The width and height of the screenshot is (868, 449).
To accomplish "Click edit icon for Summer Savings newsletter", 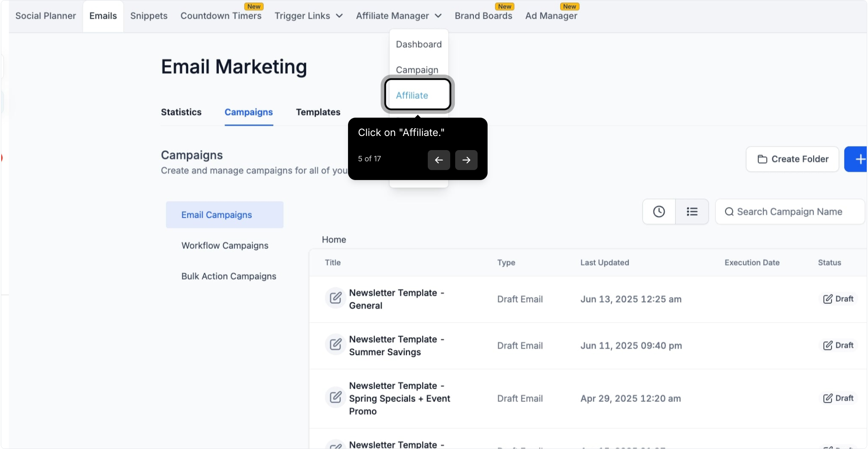I will point(336,345).
